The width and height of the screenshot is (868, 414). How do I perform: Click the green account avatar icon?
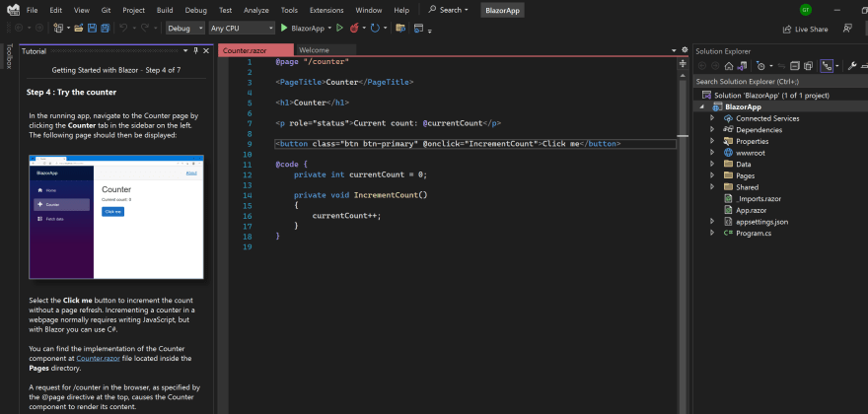pyautogui.click(x=806, y=10)
